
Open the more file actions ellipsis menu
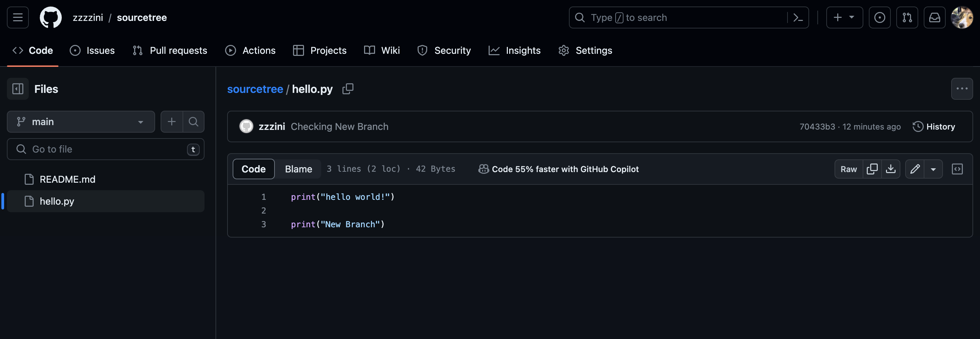(962, 89)
